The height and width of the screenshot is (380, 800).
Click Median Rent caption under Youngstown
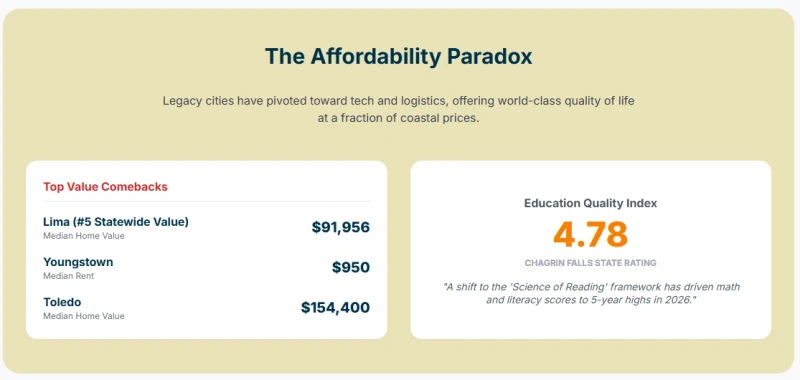click(68, 276)
